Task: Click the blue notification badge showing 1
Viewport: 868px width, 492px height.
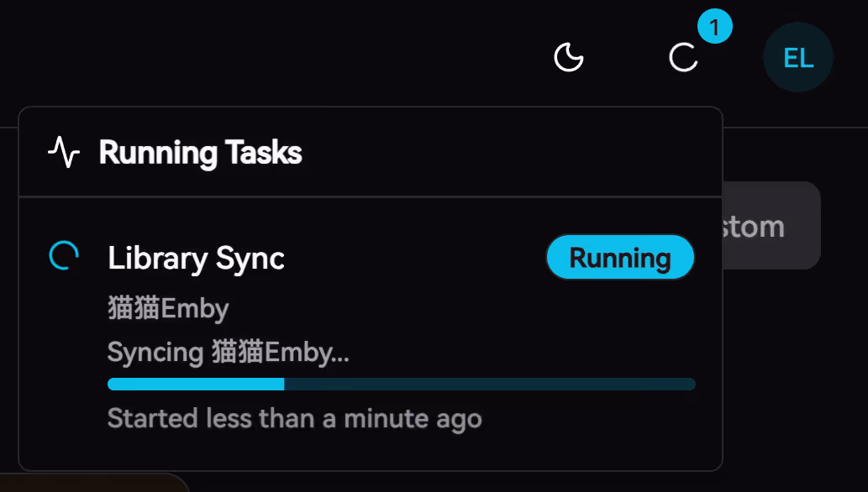Action: coord(714,29)
